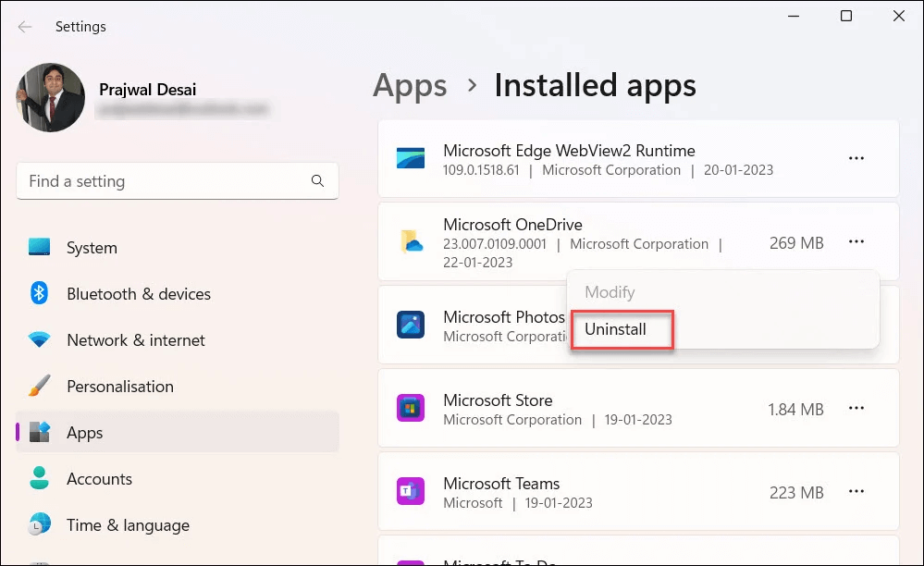
Task: Select Modify in the context menu
Action: coord(610,292)
